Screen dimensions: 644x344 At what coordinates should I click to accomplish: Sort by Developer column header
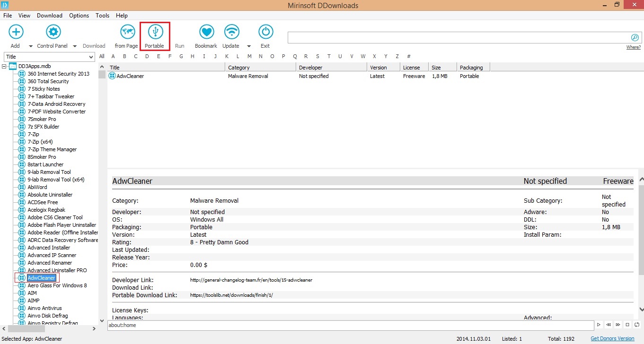[x=332, y=68]
